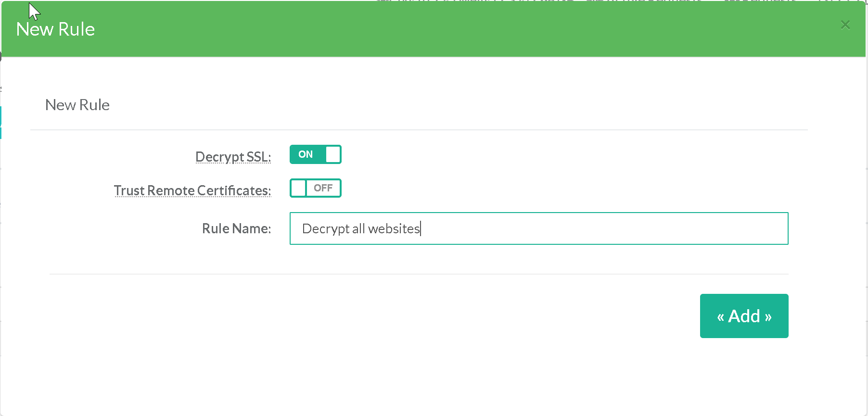Click the dotted-underlined Decrypt SSL label
The height and width of the screenshot is (416, 868).
coord(233,157)
